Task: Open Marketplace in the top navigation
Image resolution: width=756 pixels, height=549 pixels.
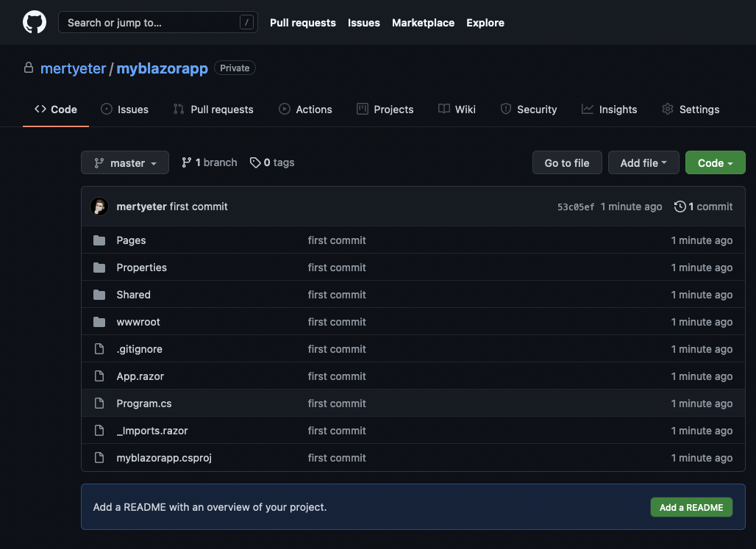Action: tap(423, 23)
